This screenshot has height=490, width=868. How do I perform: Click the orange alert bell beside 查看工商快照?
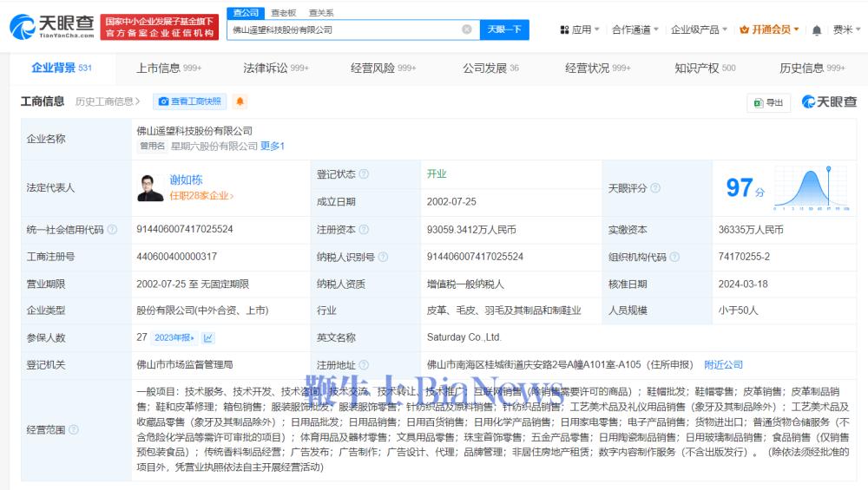pos(240,101)
